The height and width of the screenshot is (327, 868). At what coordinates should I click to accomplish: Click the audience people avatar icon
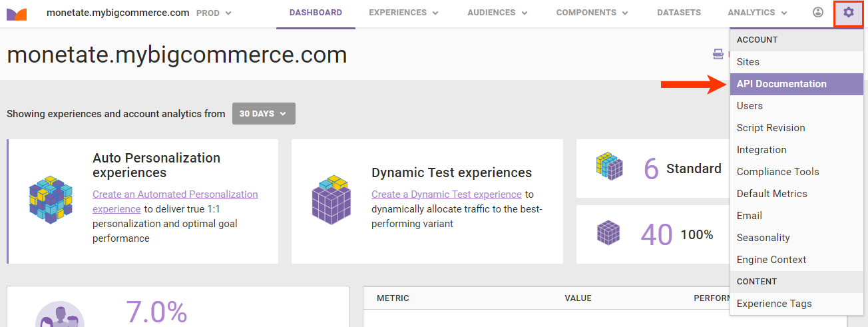60,314
